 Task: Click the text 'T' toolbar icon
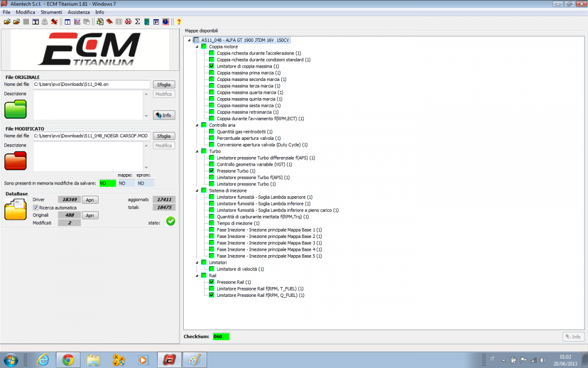point(35,22)
